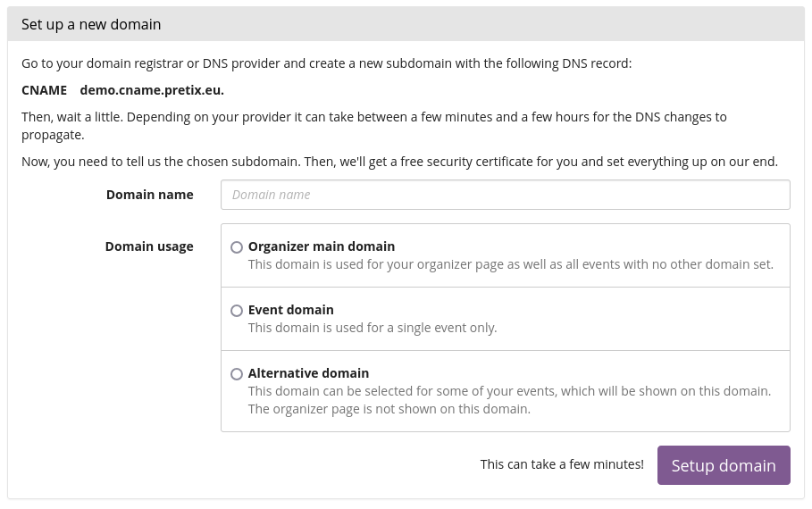The image size is (812, 509).
Task: Click the Organizer main domain description text
Action: pos(510,264)
